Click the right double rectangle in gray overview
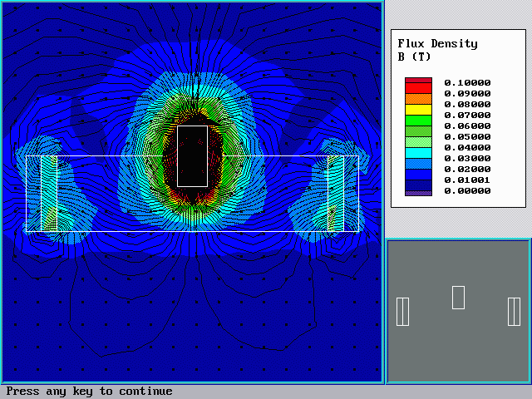 [x=514, y=312]
